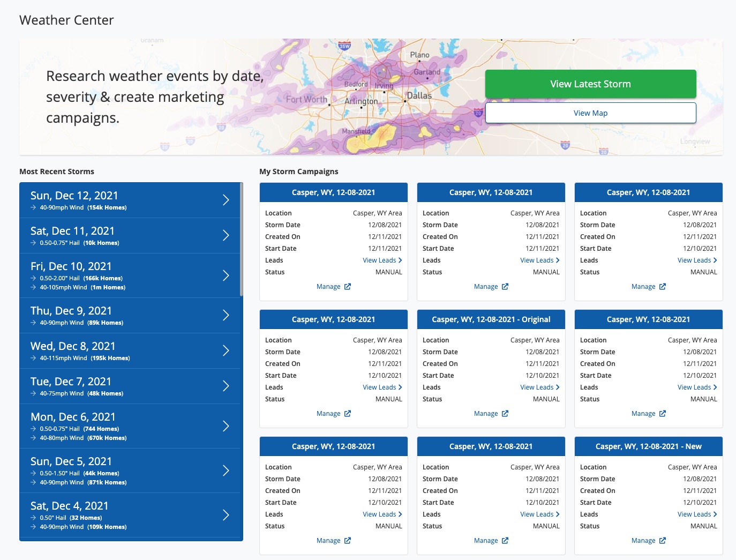Click View Leads arrow icon in New campaign

click(715, 514)
